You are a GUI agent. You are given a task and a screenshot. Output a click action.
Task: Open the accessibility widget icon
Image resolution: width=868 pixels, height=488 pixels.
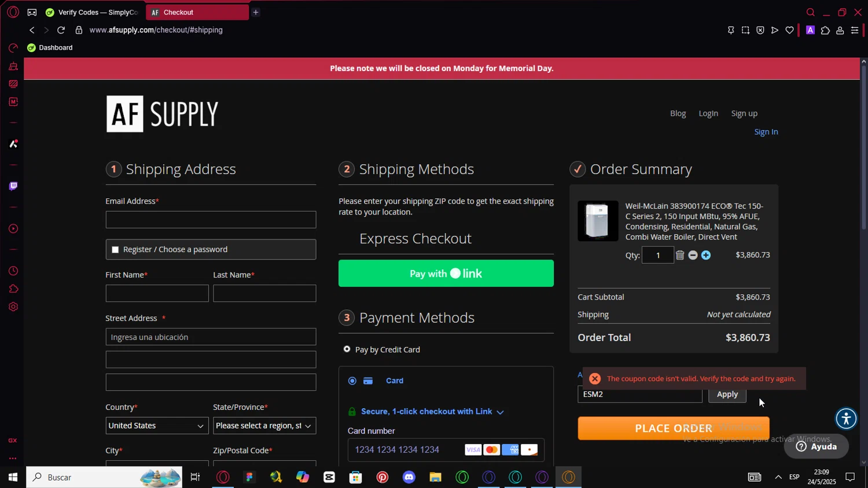point(846,419)
